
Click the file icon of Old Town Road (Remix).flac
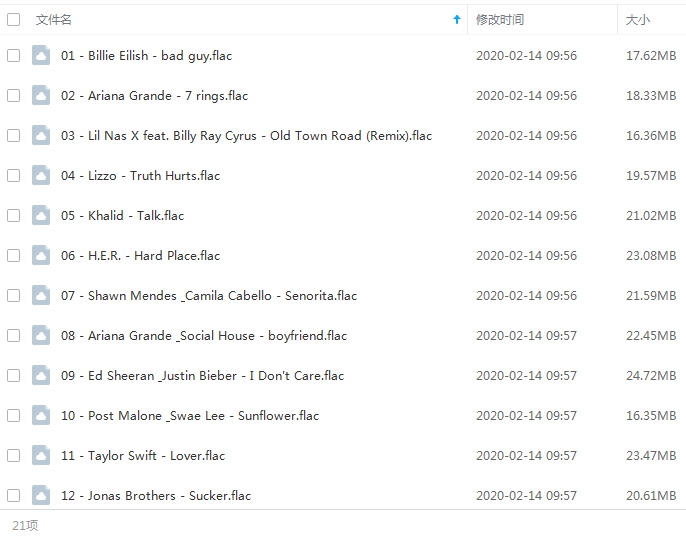(x=41, y=135)
